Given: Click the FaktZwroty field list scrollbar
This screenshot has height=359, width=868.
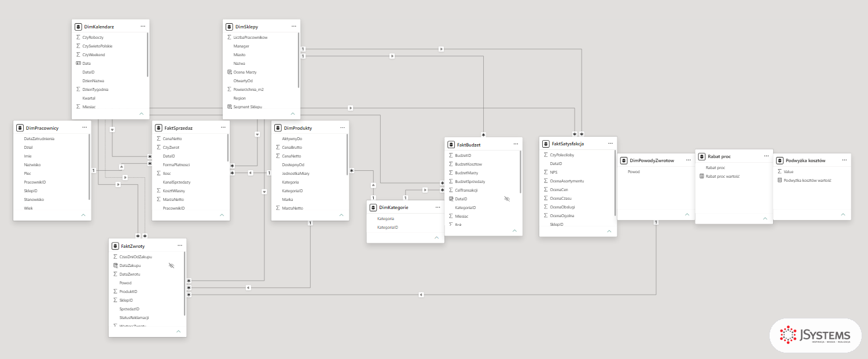Looking at the screenshot, I should 185,284.
